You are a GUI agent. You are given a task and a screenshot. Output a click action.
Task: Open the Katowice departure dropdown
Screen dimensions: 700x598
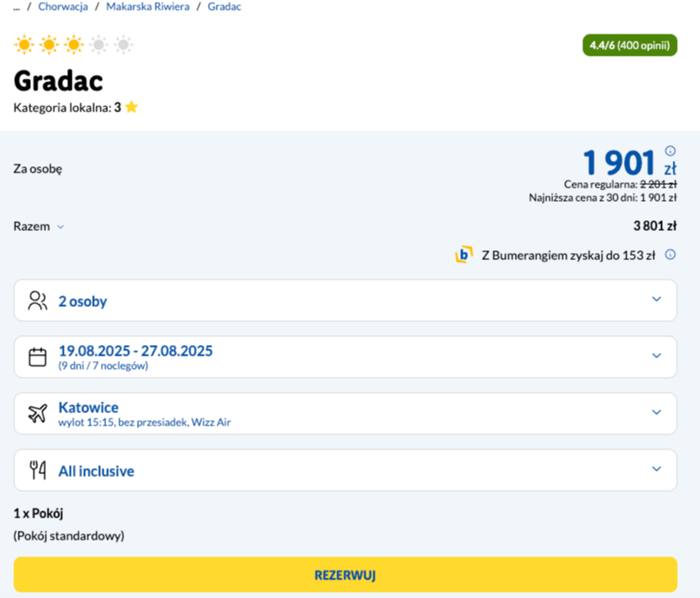coord(345,413)
